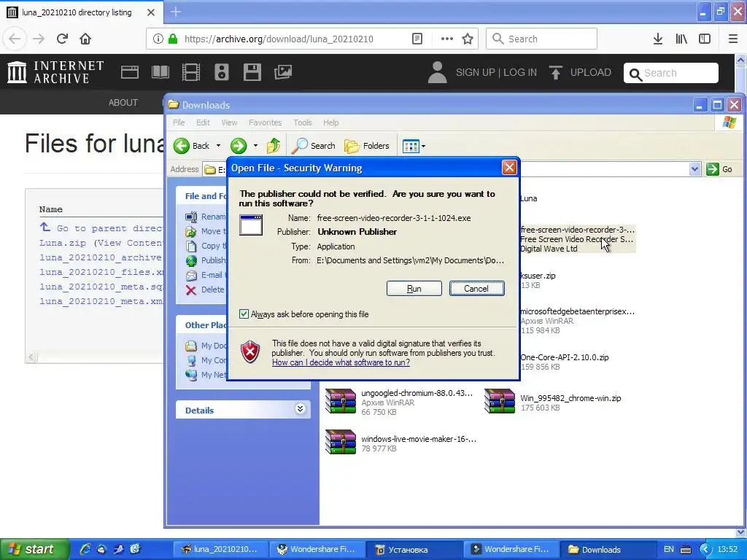Click Delete this file task in the sidebar

[x=206, y=289]
